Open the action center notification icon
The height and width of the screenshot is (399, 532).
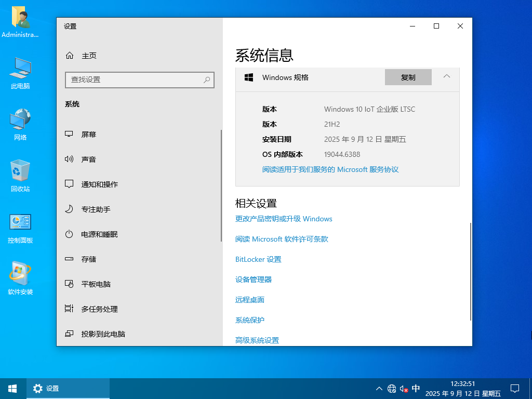515,389
